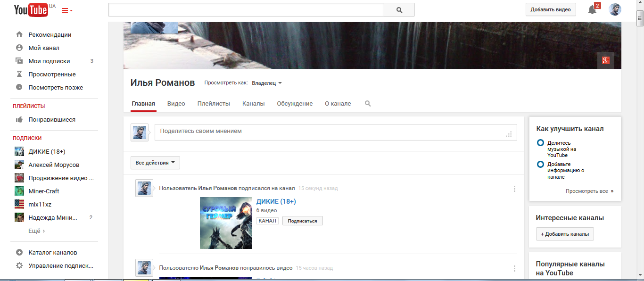Click the Управление подписками link
Viewport: 644px width, 281px height.
pyautogui.click(x=61, y=265)
